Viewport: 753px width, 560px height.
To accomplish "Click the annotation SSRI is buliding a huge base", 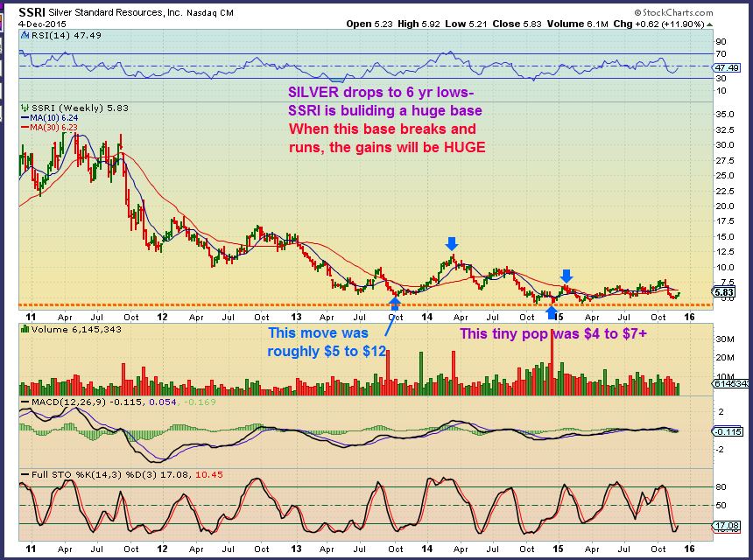I will click(x=384, y=111).
